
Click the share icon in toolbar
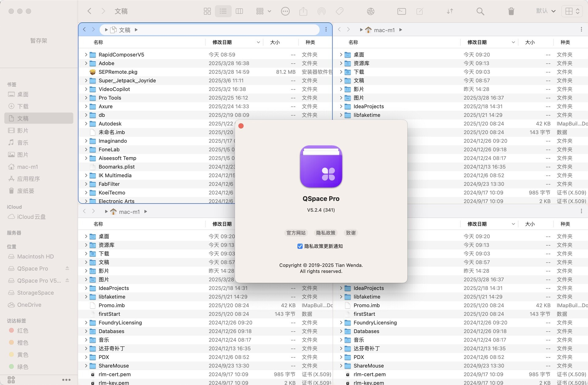(x=303, y=11)
